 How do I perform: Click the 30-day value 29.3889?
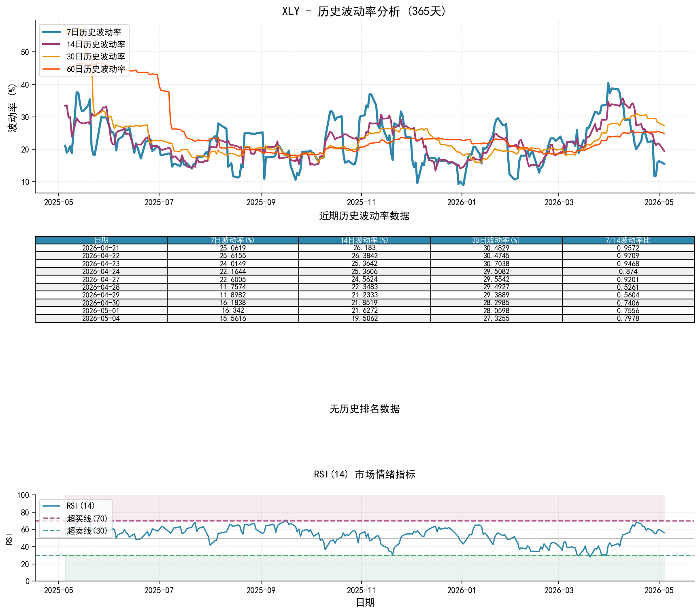[496, 295]
